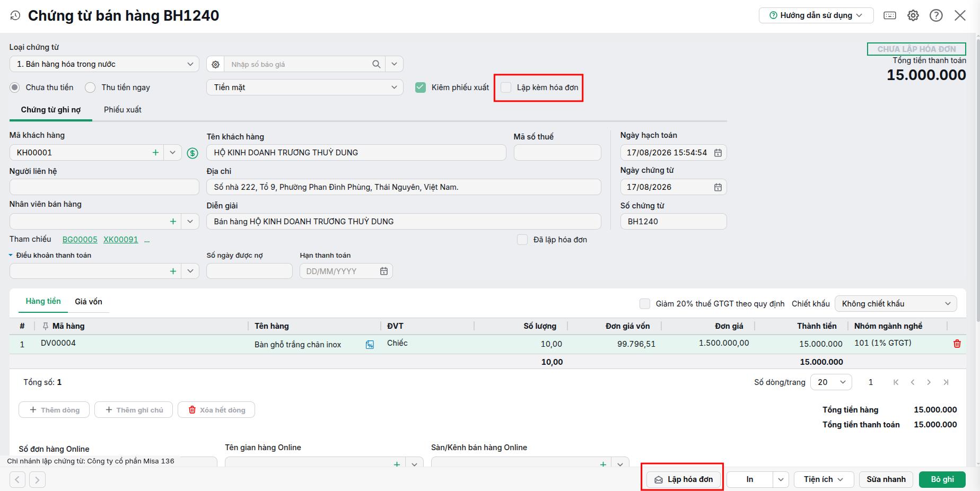The image size is (980, 491).
Task: Go to previous voucher arrow button
Action: tap(17, 480)
